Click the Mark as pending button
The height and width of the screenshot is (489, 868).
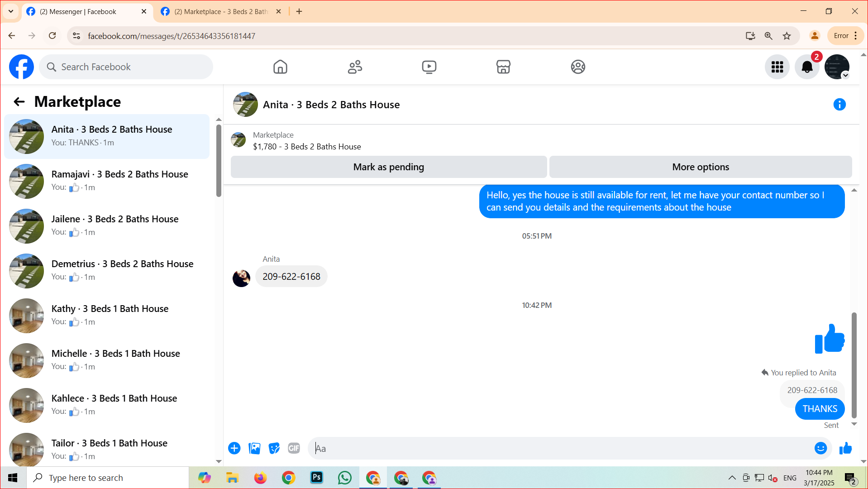[389, 167]
